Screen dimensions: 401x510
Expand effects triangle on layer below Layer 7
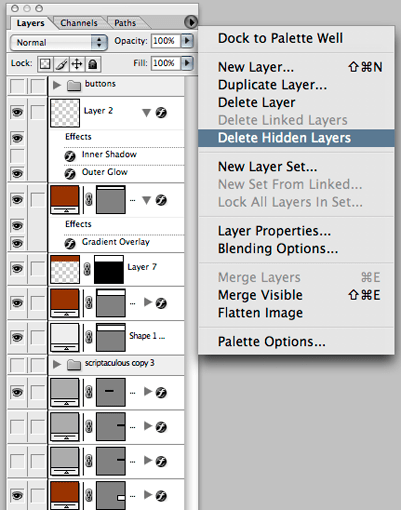(x=148, y=302)
